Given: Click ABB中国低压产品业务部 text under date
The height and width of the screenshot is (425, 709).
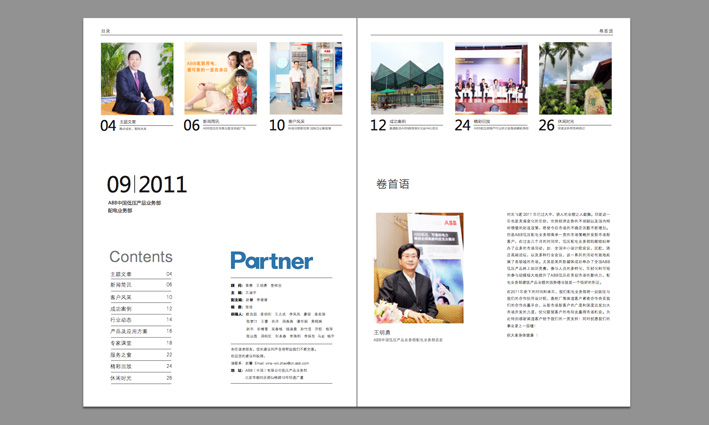Looking at the screenshot, I should 134,203.
